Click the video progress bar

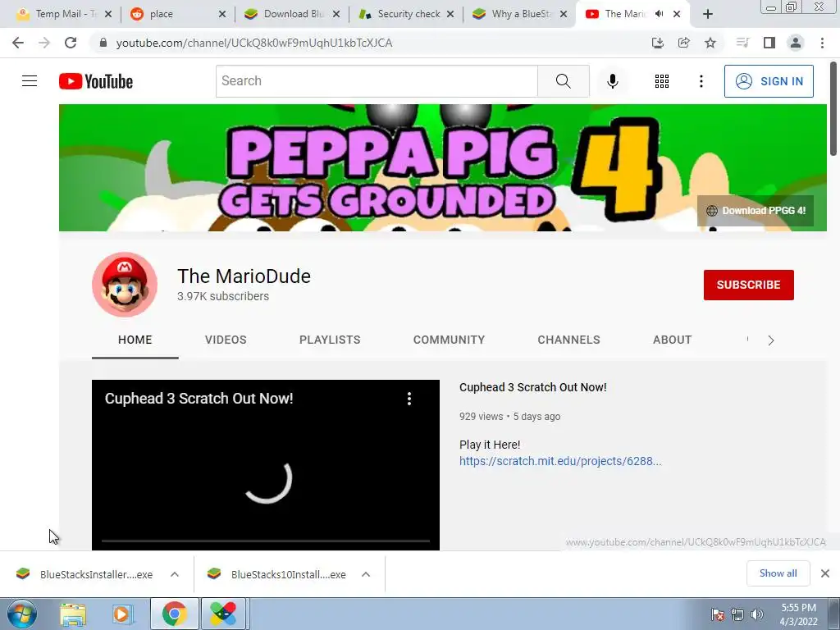(266, 541)
